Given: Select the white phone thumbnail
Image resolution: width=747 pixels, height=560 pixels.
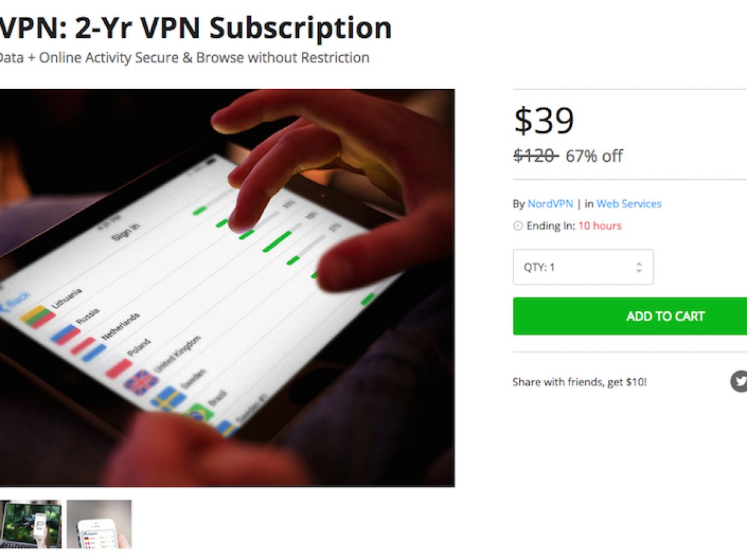Looking at the screenshot, I should click(x=99, y=524).
